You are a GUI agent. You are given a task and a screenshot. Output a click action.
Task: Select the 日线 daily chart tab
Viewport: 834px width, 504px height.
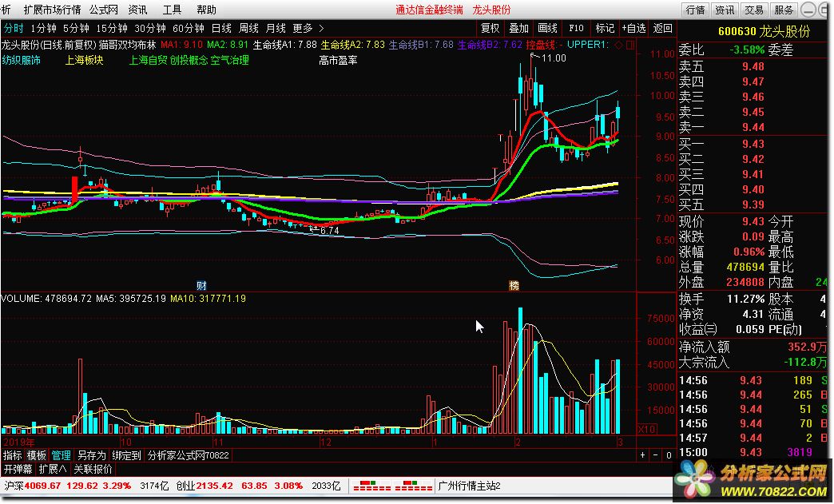(x=221, y=28)
